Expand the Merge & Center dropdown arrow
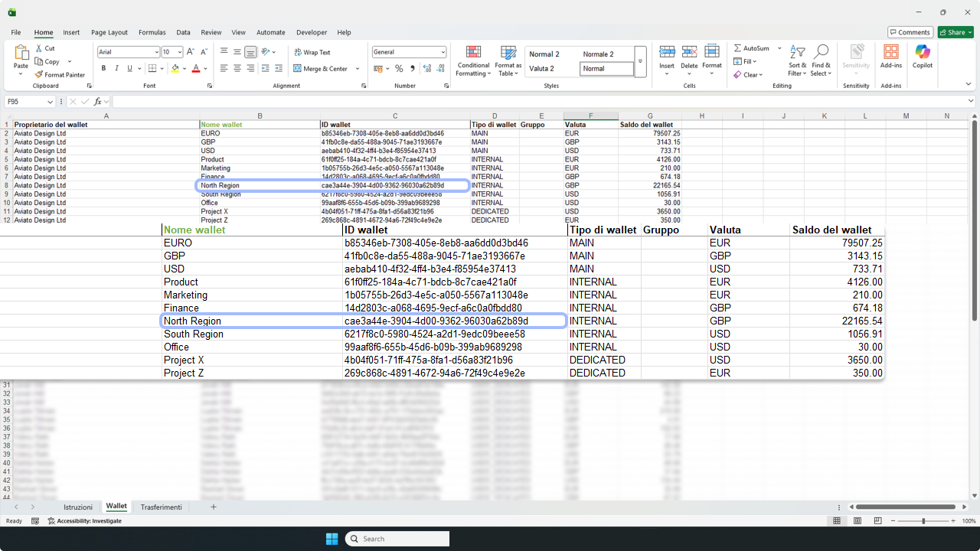Viewport: 980px width, 551px height. 357,69
